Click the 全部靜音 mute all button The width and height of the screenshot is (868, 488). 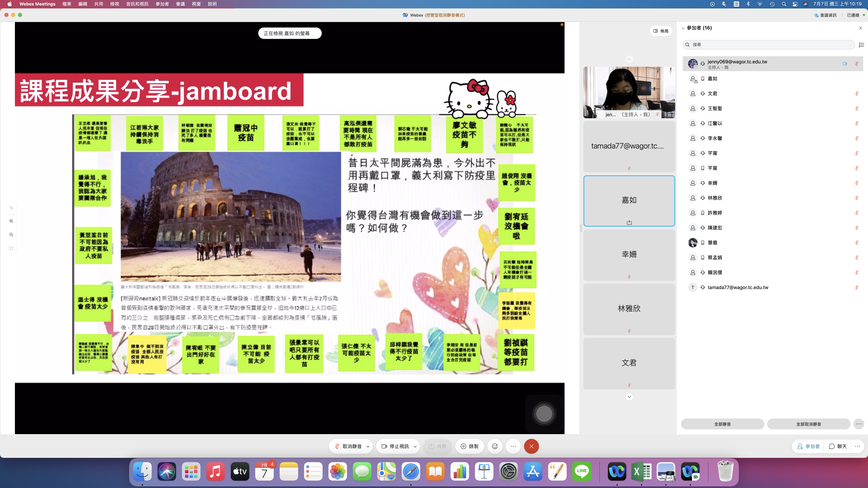[x=722, y=424]
